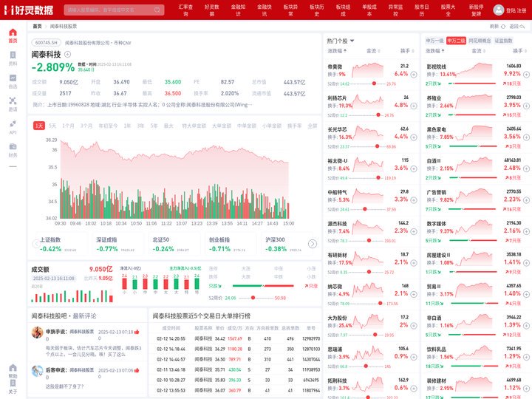Click 帝奥微 52-week price slider dot

point(374,83)
